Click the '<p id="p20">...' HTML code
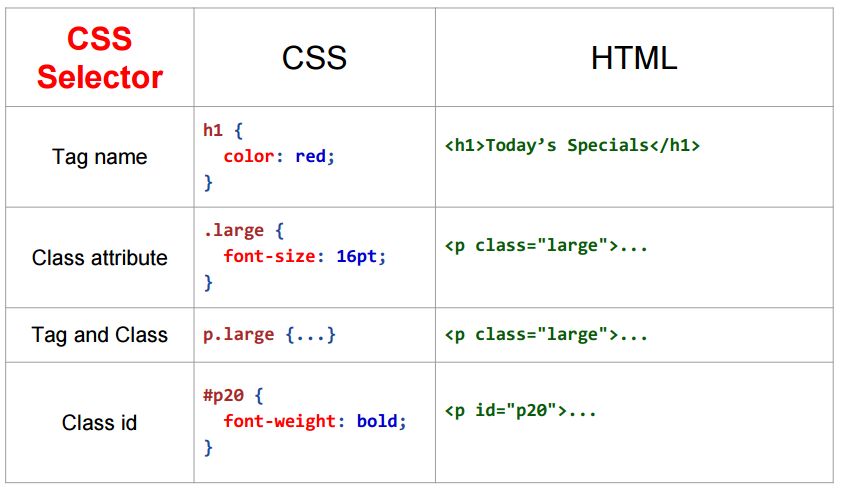 tap(521, 410)
